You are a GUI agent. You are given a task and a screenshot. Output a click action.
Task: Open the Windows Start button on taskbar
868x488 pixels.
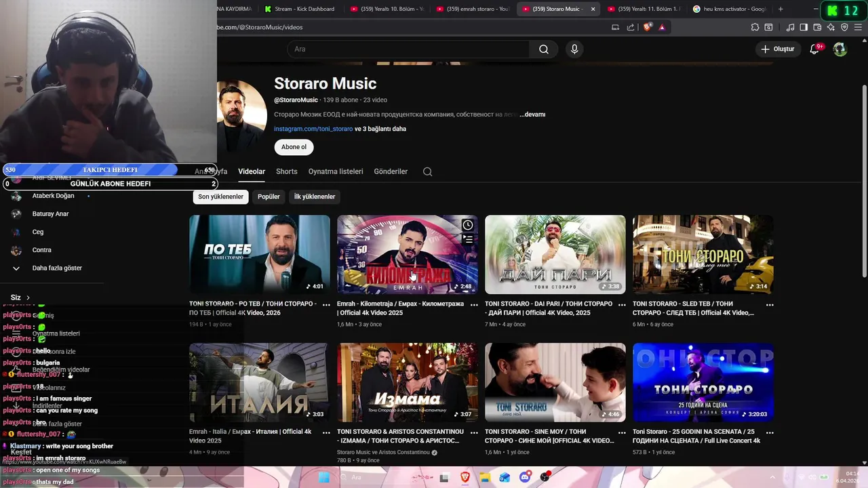click(324, 477)
